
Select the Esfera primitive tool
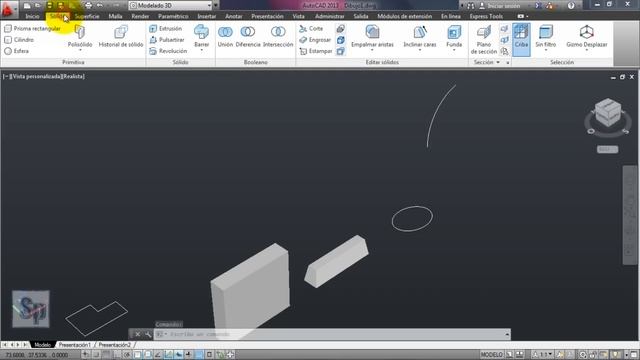pyautogui.click(x=16, y=51)
